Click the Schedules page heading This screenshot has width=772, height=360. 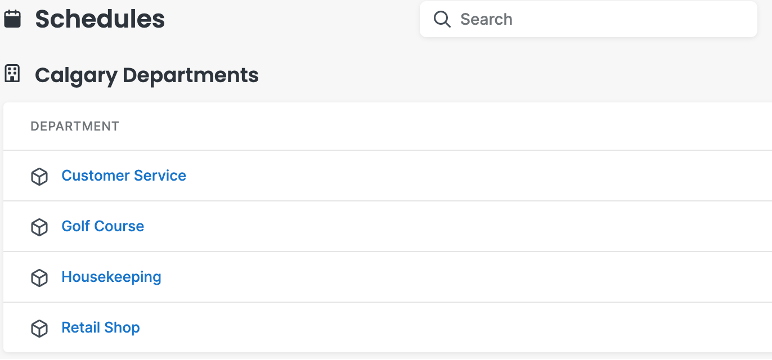[100, 20]
